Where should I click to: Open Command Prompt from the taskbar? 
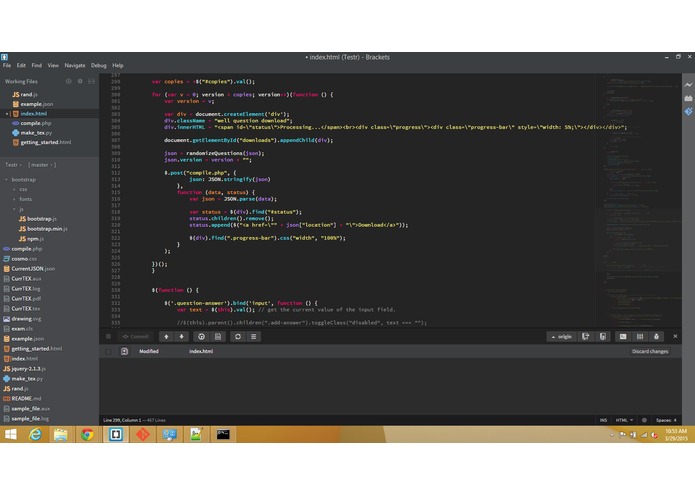pyautogui.click(x=223, y=435)
